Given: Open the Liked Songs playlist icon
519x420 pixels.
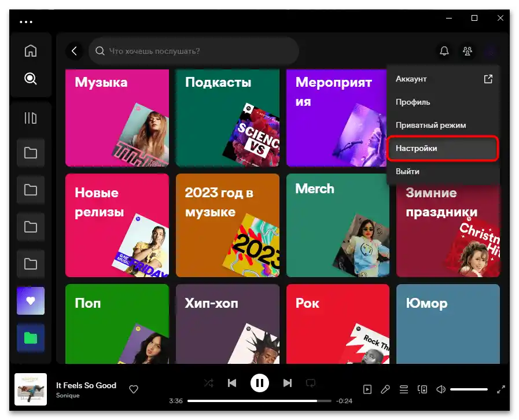Looking at the screenshot, I should 30,301.
